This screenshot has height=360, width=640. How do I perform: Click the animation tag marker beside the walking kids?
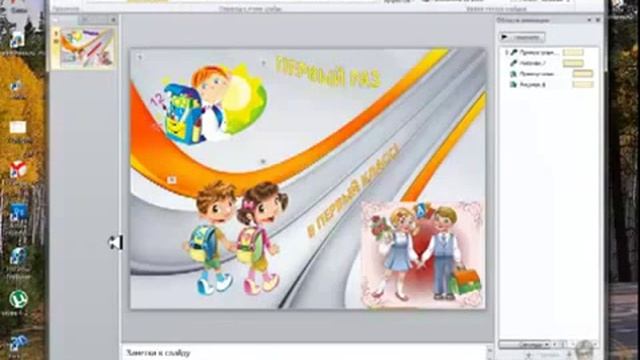[x=172, y=180]
